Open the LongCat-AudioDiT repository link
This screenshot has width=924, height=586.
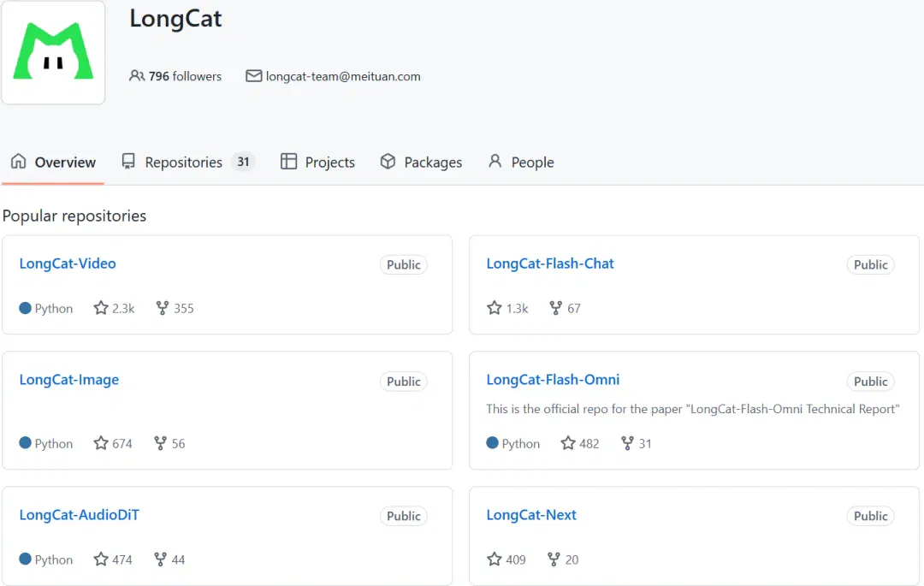tap(80, 515)
